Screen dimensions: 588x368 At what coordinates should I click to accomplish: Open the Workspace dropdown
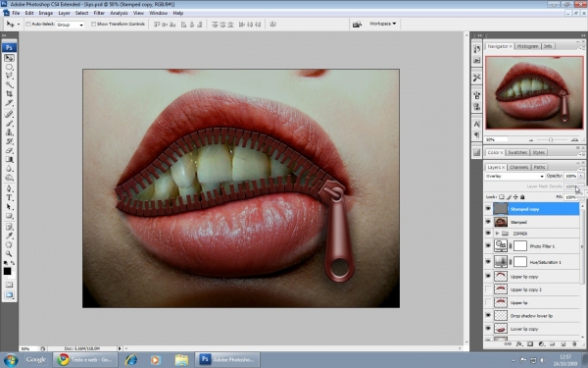tap(382, 24)
